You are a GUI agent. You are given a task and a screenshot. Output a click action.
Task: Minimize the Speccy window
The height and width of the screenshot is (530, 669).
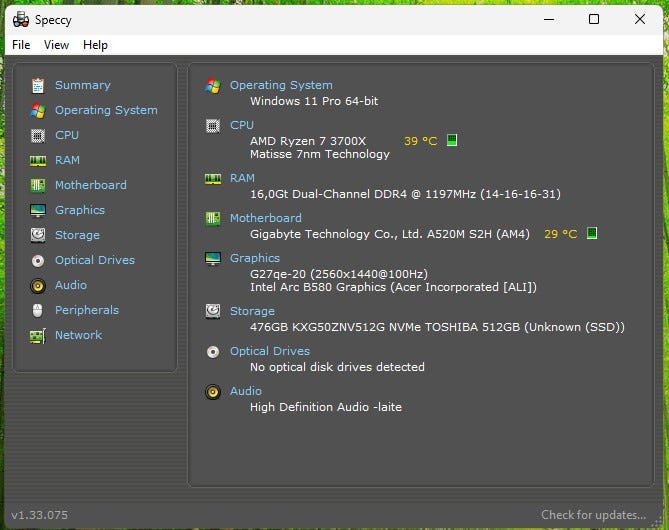point(549,19)
